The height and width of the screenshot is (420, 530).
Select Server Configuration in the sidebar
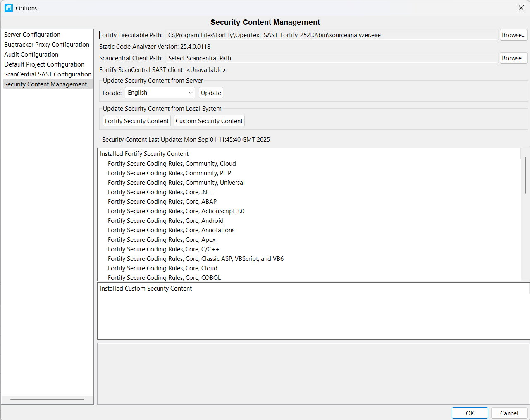coord(32,34)
